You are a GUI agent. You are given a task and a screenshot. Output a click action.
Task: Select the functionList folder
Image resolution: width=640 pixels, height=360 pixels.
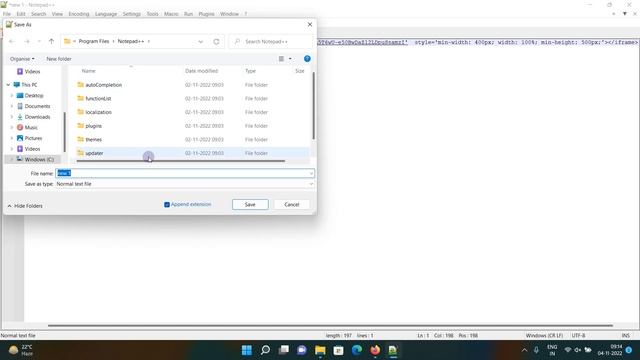pos(98,98)
